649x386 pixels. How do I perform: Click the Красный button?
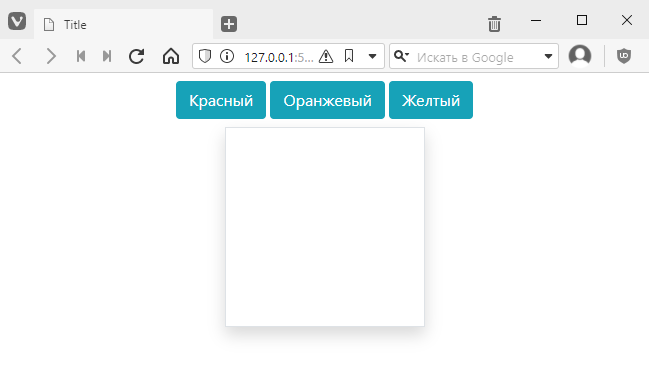pyautogui.click(x=221, y=100)
